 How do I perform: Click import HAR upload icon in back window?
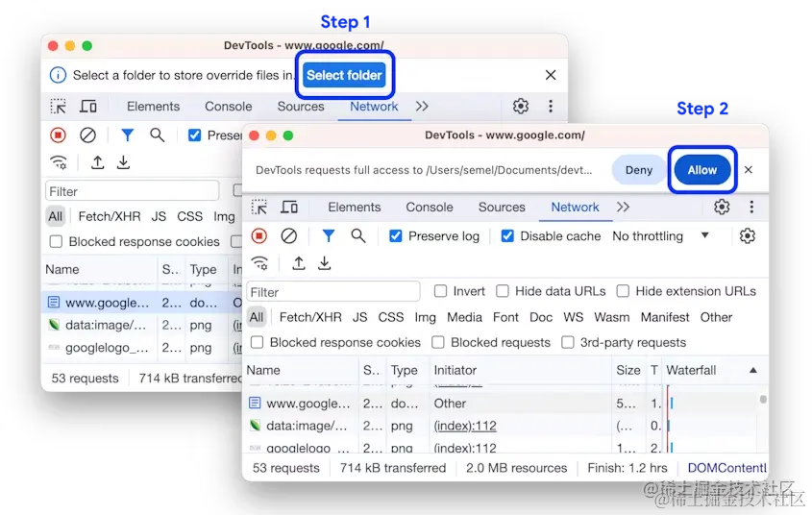click(97, 162)
